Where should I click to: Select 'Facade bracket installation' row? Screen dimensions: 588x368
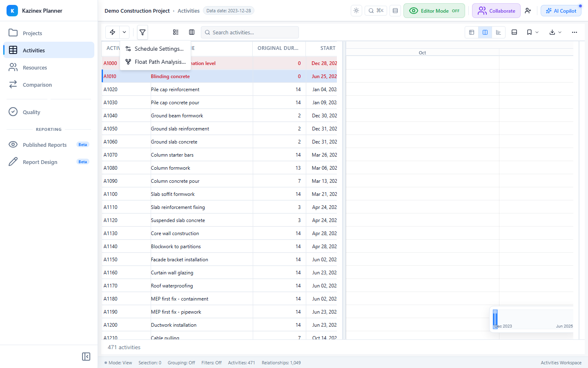219,260
